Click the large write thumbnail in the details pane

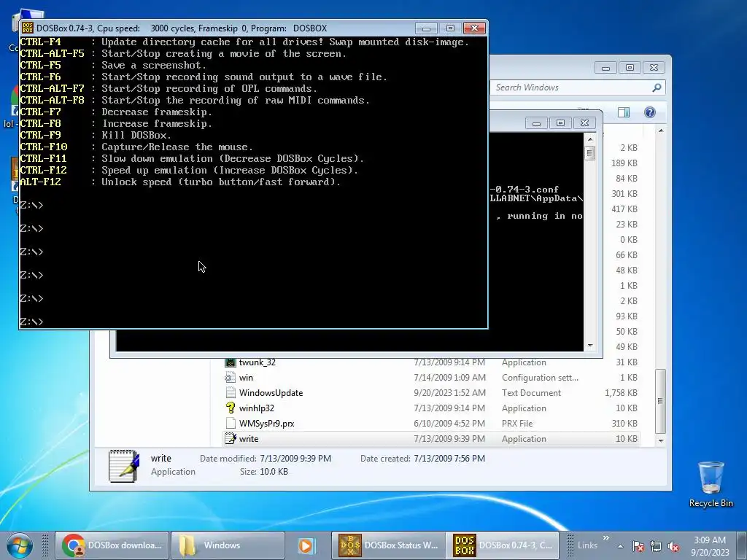[x=124, y=466]
